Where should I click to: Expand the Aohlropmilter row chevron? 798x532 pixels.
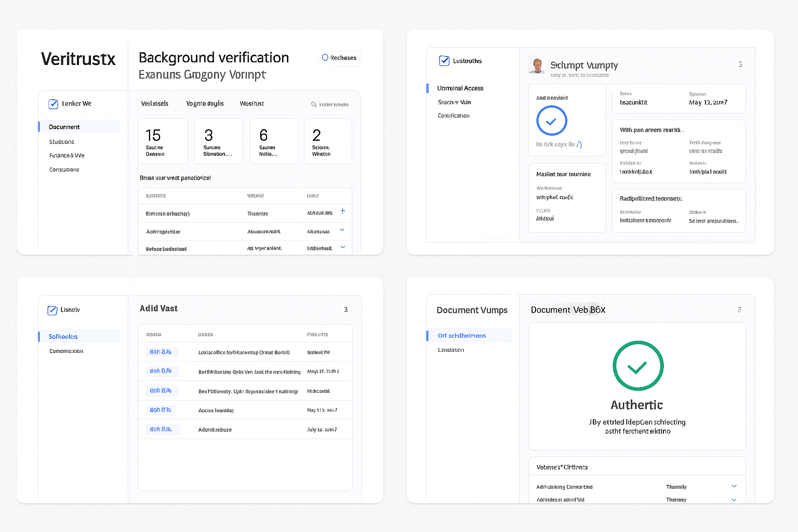click(342, 230)
